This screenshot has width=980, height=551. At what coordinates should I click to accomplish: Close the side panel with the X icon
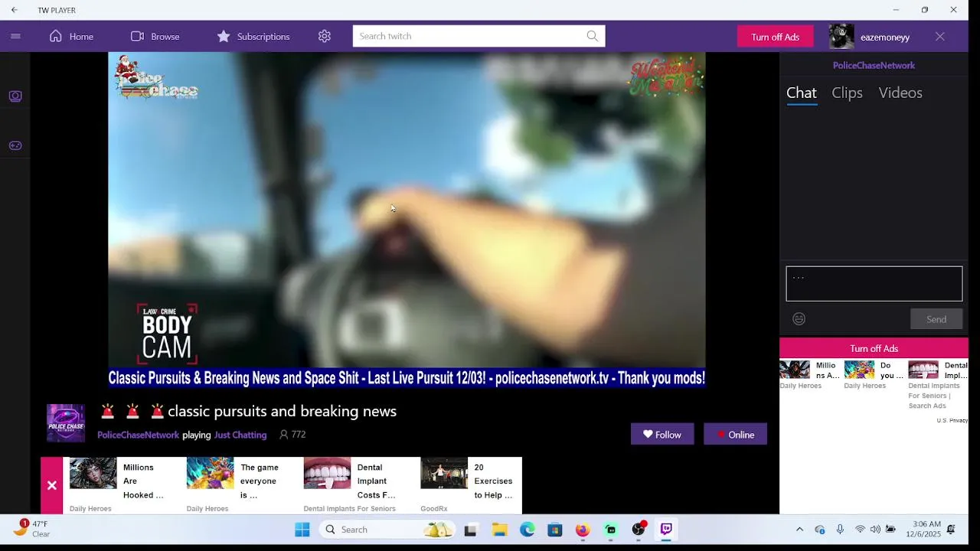pos(940,36)
